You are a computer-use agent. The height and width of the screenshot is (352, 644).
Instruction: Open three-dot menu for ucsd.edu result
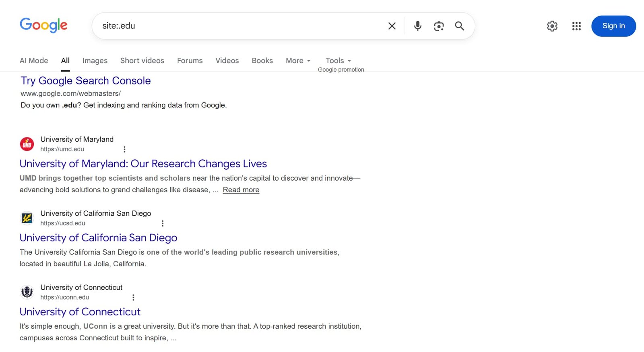pos(163,223)
